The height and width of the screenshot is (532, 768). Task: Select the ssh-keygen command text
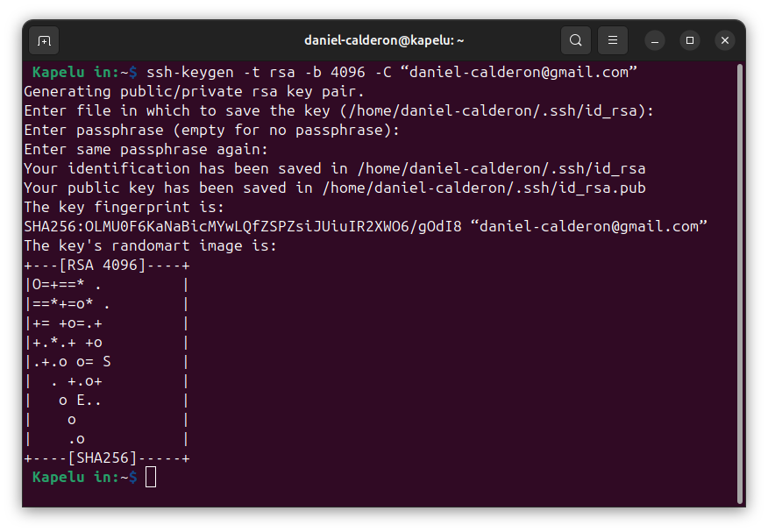pyautogui.click(x=289, y=72)
